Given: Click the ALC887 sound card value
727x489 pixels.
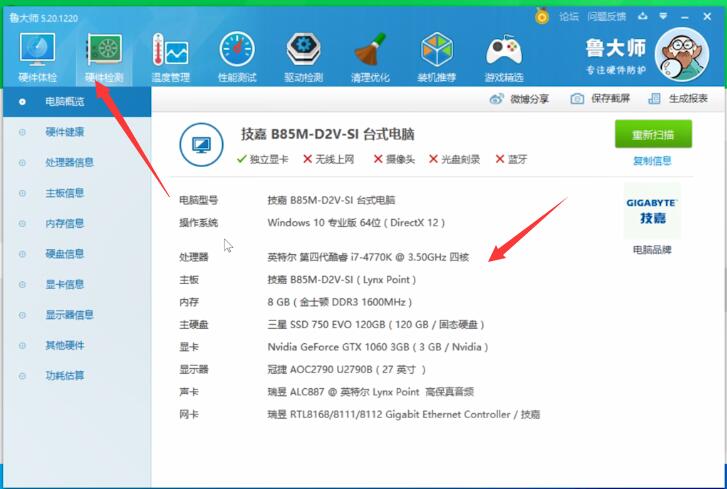Looking at the screenshot, I should 370,392.
